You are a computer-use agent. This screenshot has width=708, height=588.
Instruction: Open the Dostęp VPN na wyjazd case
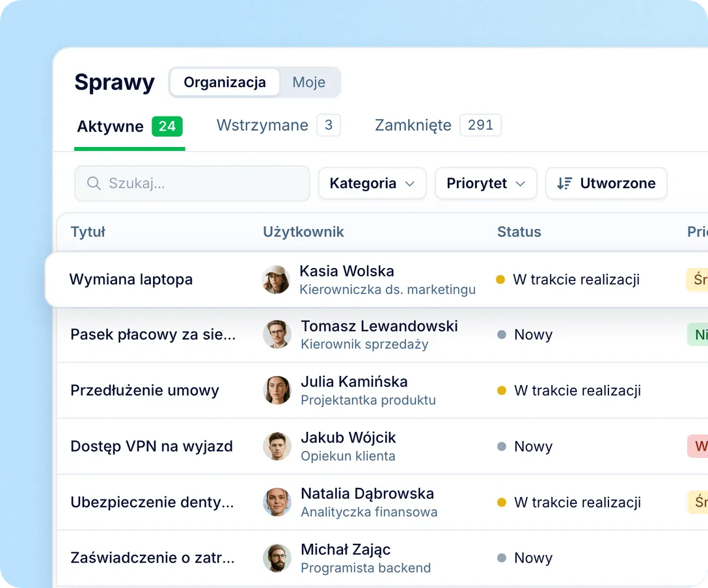tap(152, 446)
